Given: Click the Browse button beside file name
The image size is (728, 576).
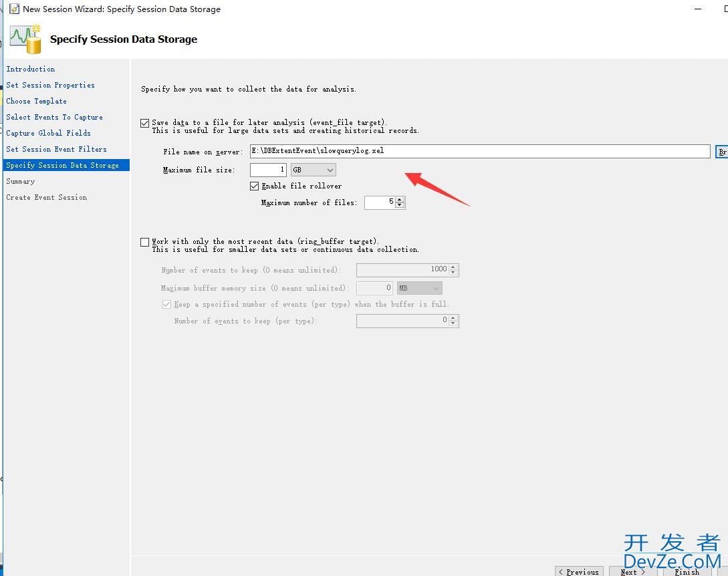Looking at the screenshot, I should (722, 152).
